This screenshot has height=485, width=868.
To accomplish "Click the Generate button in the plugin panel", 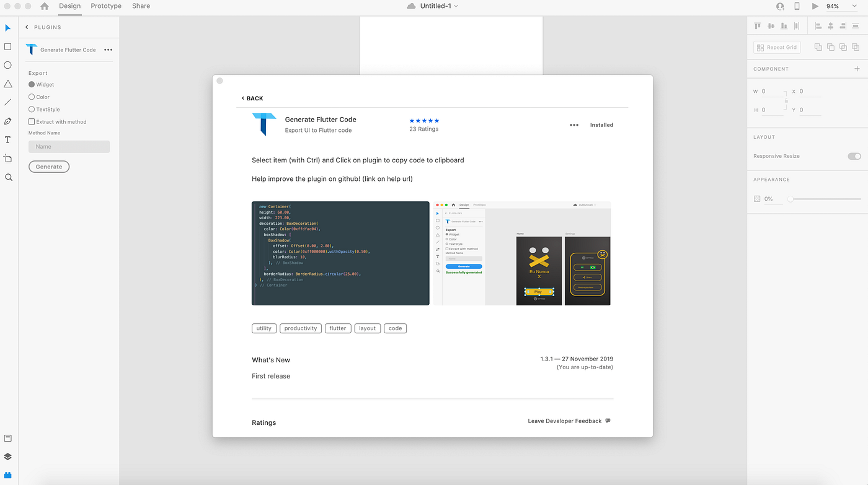I will coord(49,166).
